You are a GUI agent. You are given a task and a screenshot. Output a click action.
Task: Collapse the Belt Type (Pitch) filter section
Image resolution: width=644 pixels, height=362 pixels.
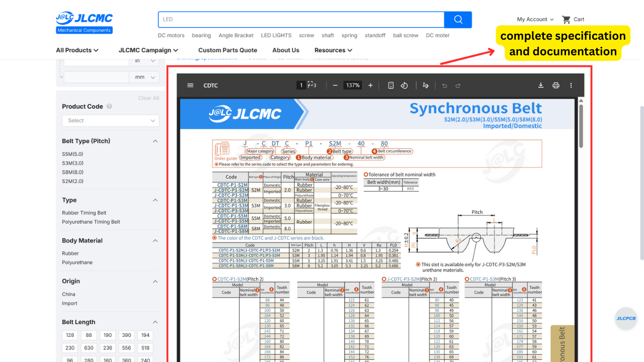tap(155, 141)
